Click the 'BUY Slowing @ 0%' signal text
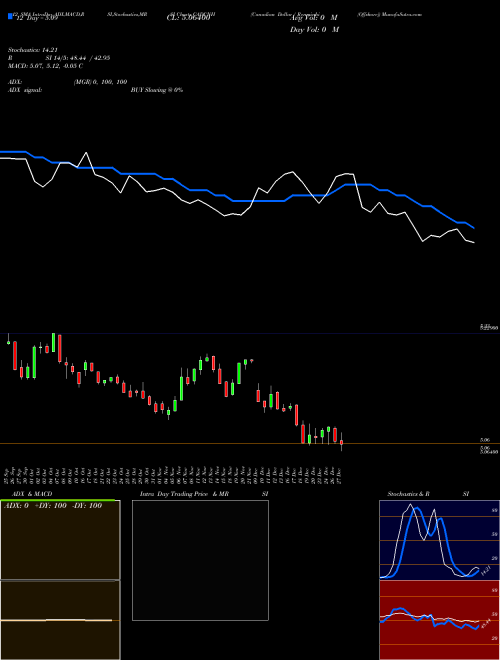The height and width of the screenshot is (660, 500). click(x=157, y=90)
